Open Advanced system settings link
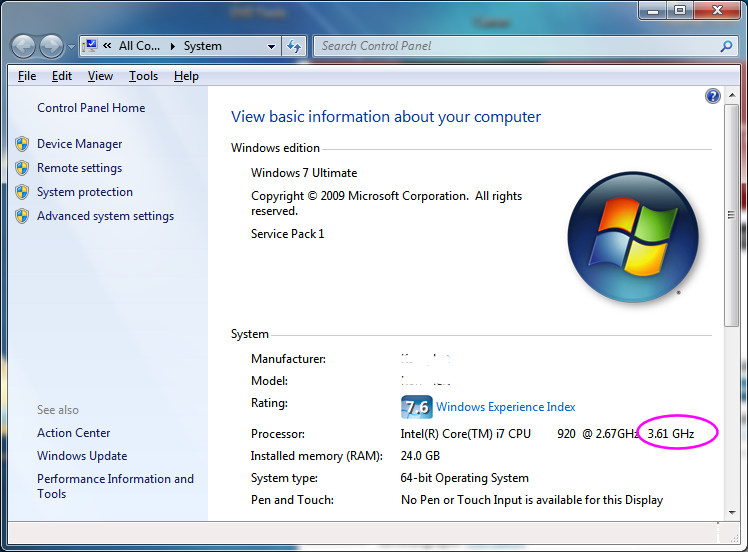This screenshot has width=748, height=552. tap(105, 216)
